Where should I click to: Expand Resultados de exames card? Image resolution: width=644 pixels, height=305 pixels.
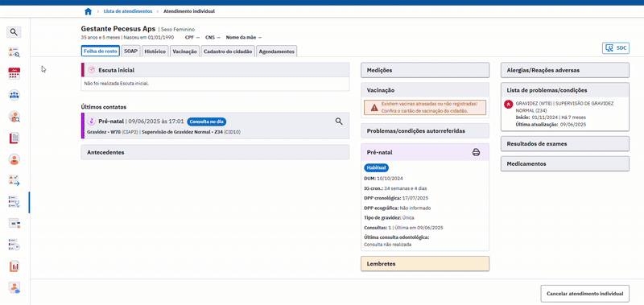click(x=565, y=144)
